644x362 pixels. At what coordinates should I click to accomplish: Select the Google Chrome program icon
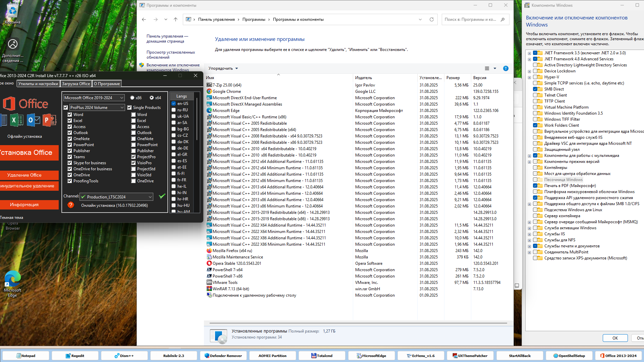tap(209, 92)
